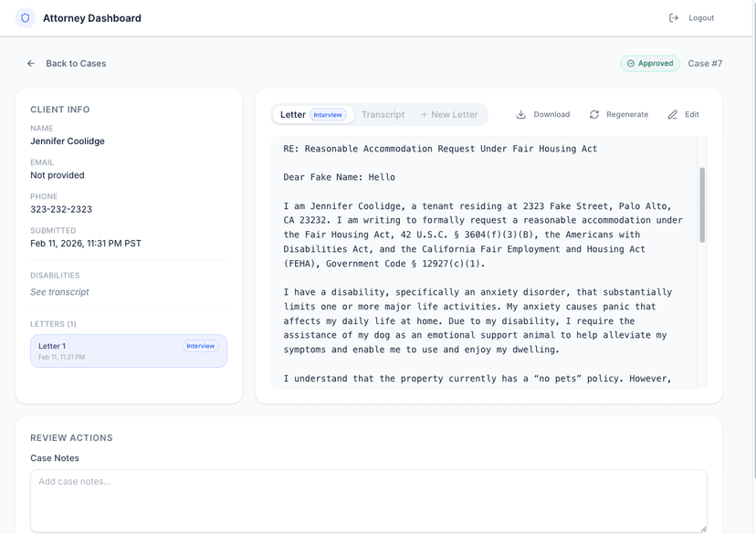
Task: Toggle the Approved status badge
Action: (x=650, y=63)
